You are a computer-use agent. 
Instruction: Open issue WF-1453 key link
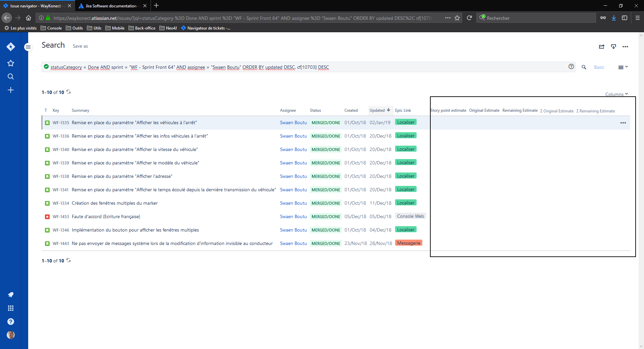click(61, 216)
